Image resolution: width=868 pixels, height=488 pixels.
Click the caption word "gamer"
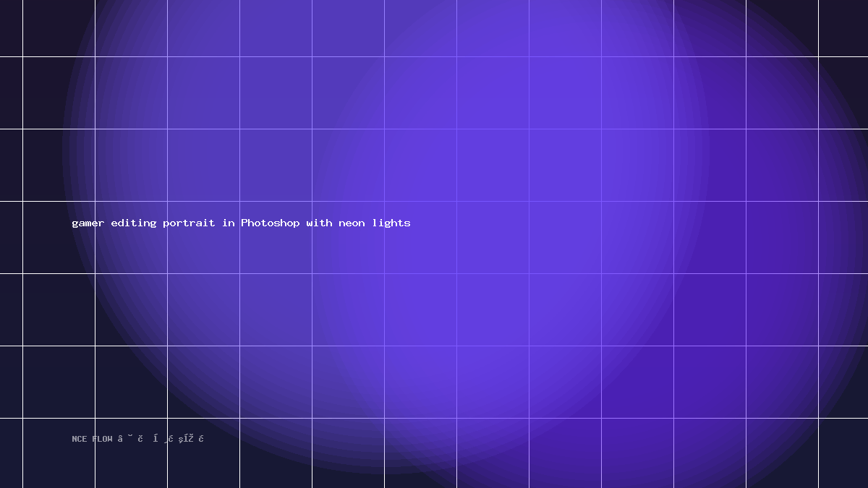pos(88,223)
